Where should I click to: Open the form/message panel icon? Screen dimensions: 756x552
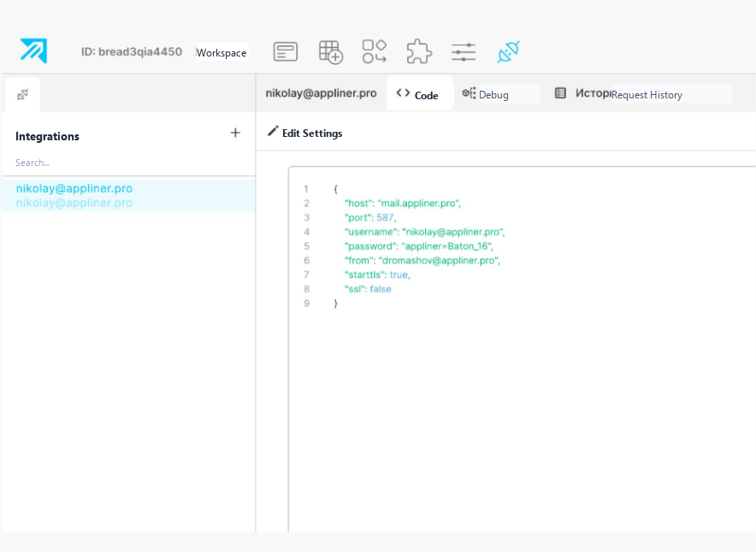(x=286, y=51)
